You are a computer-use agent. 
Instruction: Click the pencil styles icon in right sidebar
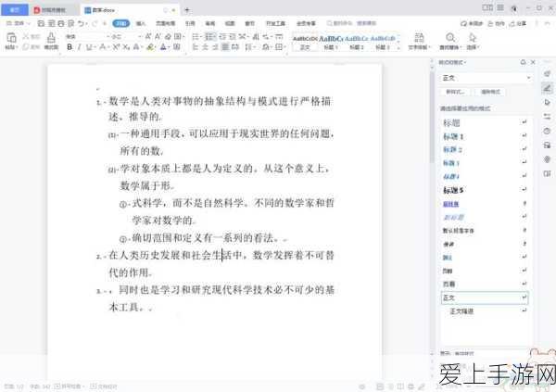point(547,88)
